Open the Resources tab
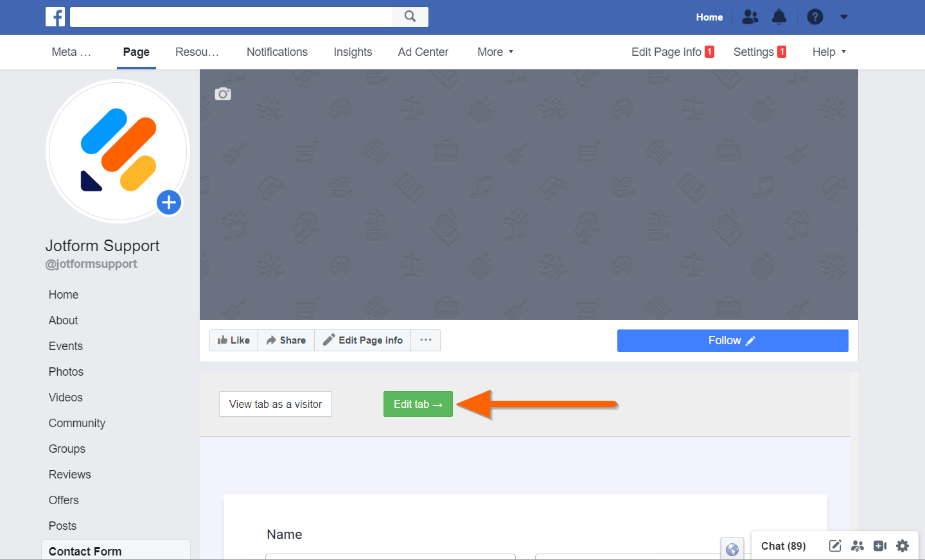This screenshot has width=925, height=560. pyautogui.click(x=197, y=52)
